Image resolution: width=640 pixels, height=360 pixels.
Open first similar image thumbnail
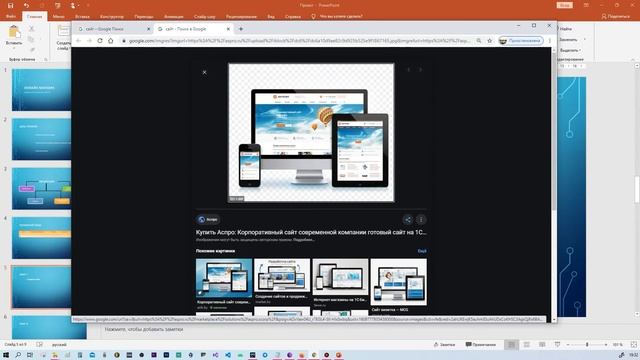tap(224, 278)
